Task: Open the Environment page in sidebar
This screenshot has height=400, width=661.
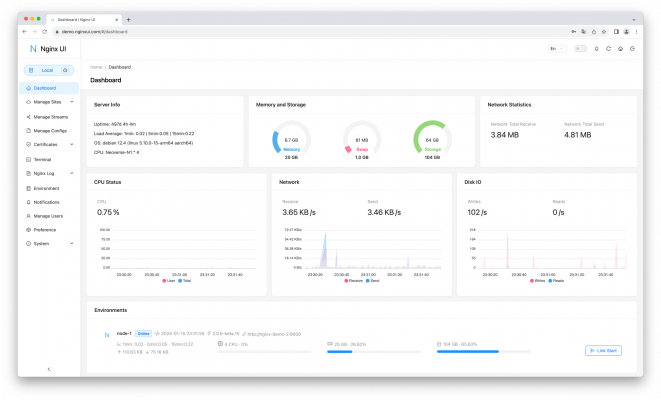Action: click(46, 188)
